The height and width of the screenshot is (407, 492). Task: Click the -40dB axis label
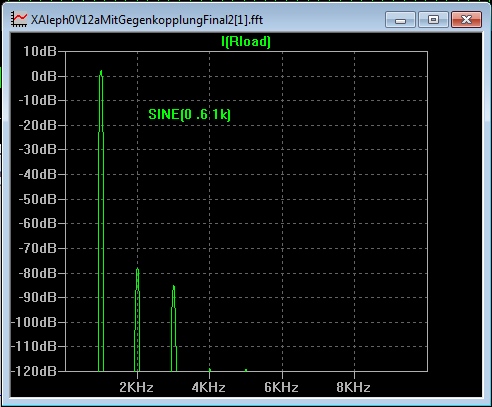(x=37, y=174)
